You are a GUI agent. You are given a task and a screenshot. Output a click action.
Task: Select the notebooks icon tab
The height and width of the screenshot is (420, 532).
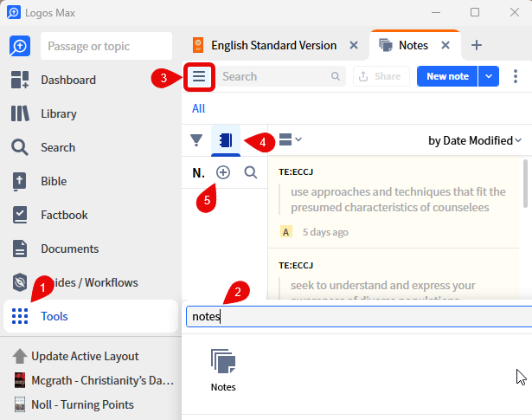(x=226, y=140)
